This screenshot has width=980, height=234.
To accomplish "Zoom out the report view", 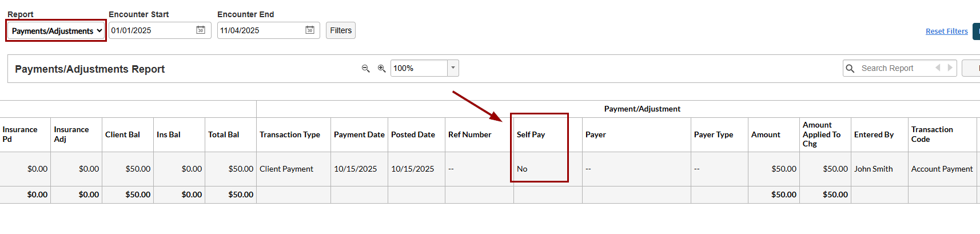I will click(365, 69).
